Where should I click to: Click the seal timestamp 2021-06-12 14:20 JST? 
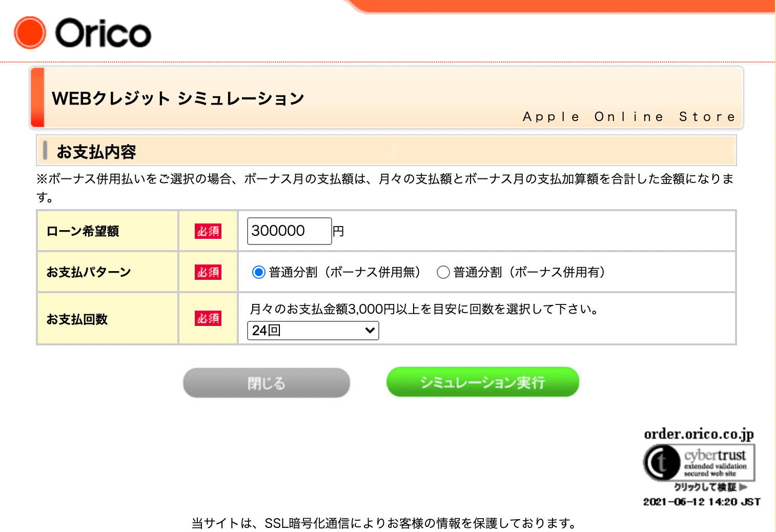point(702,502)
